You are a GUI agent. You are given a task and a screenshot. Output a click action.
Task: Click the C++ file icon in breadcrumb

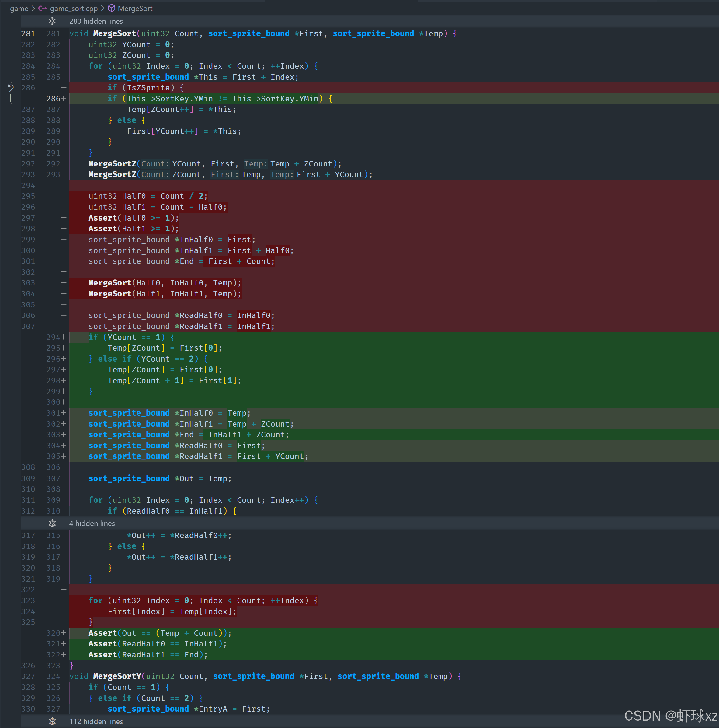click(x=42, y=8)
